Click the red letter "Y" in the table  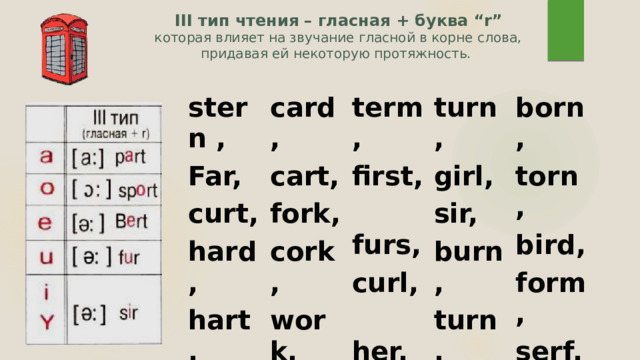(47, 322)
